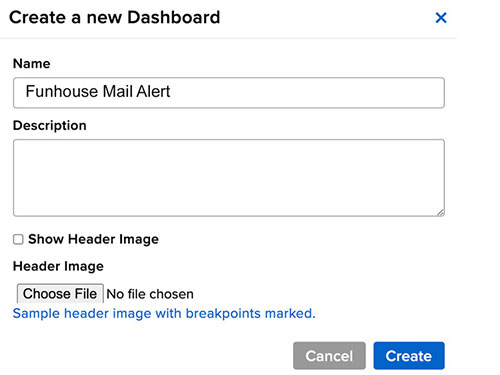Click the Name field label
The height and width of the screenshot is (375, 500).
32,63
